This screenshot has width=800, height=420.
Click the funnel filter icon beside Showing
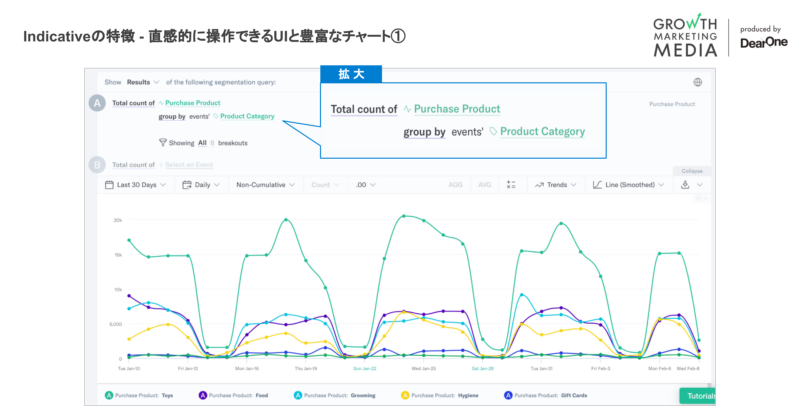[x=163, y=142]
